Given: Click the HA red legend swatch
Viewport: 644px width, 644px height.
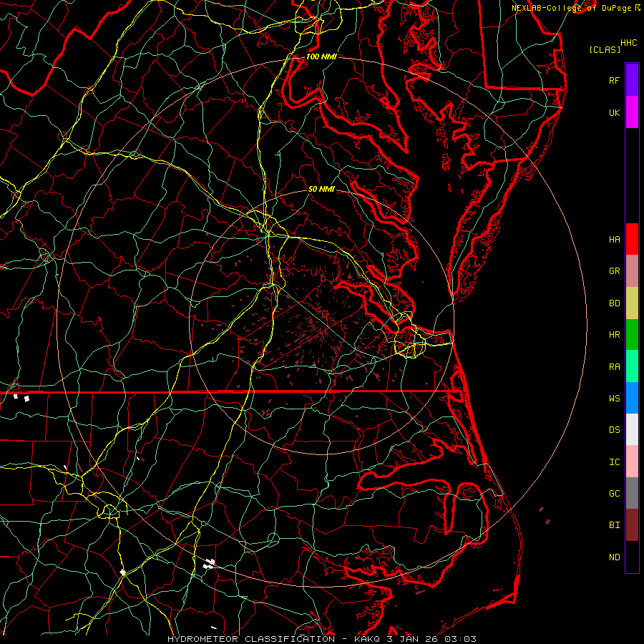Looking at the screenshot, I should coord(632,239).
